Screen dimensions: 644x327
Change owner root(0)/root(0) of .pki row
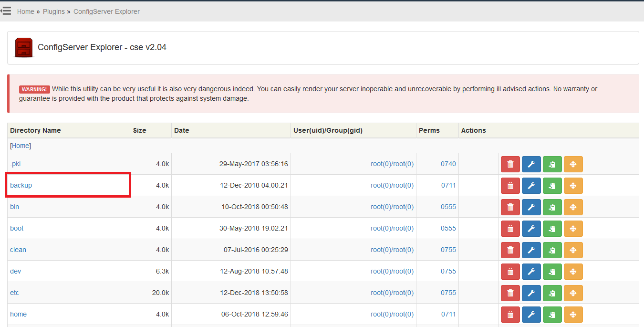pyautogui.click(x=392, y=164)
